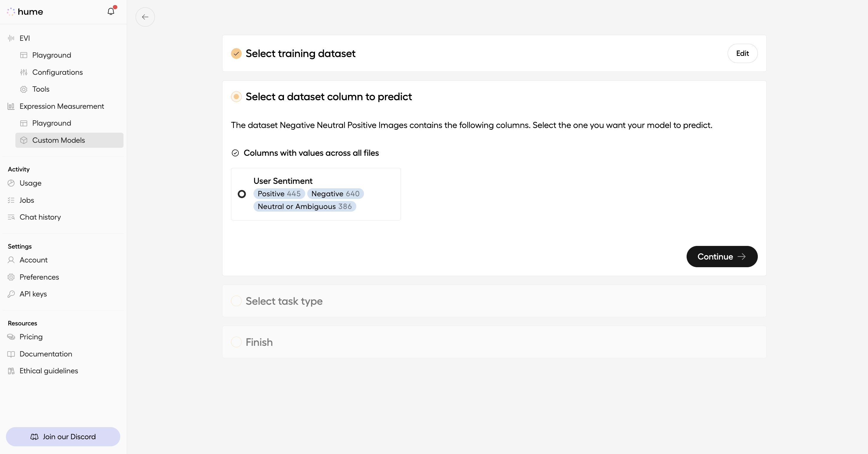Collapse the Select training dataset section

click(x=300, y=53)
